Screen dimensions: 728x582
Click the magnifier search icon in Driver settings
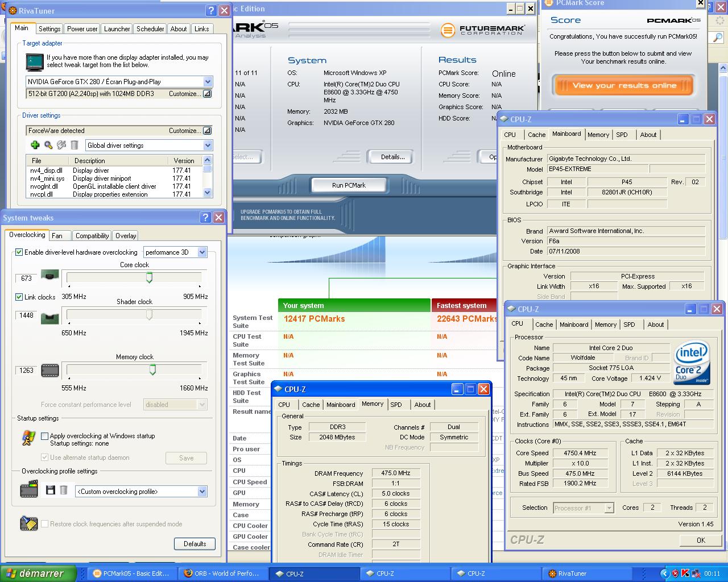point(48,145)
